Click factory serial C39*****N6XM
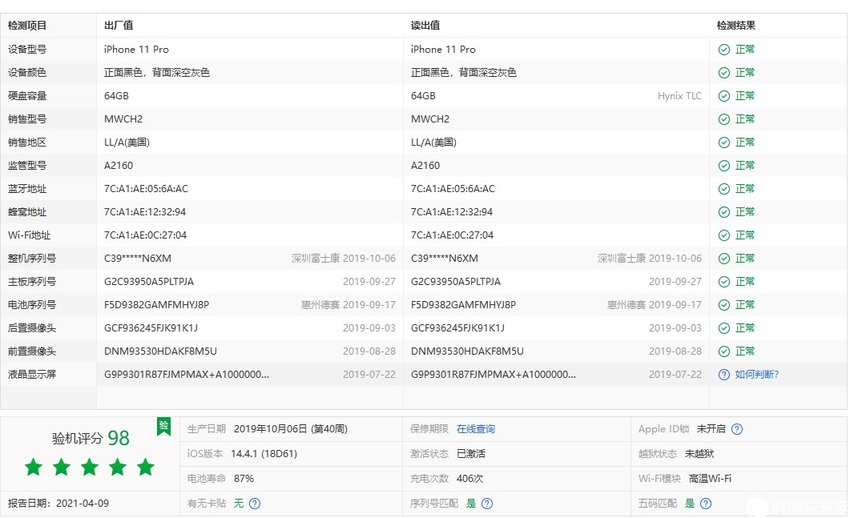This screenshot has width=850, height=518. point(138,258)
